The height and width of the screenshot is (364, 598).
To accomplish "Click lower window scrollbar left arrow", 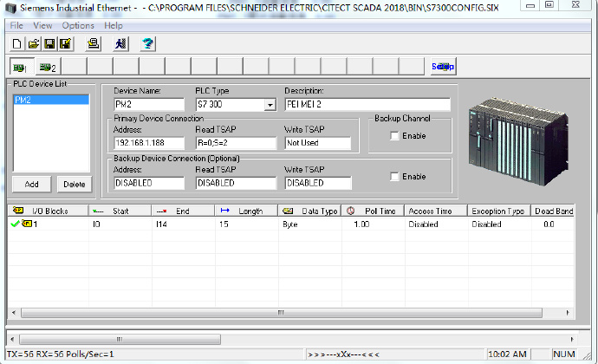I will click(x=12, y=339).
